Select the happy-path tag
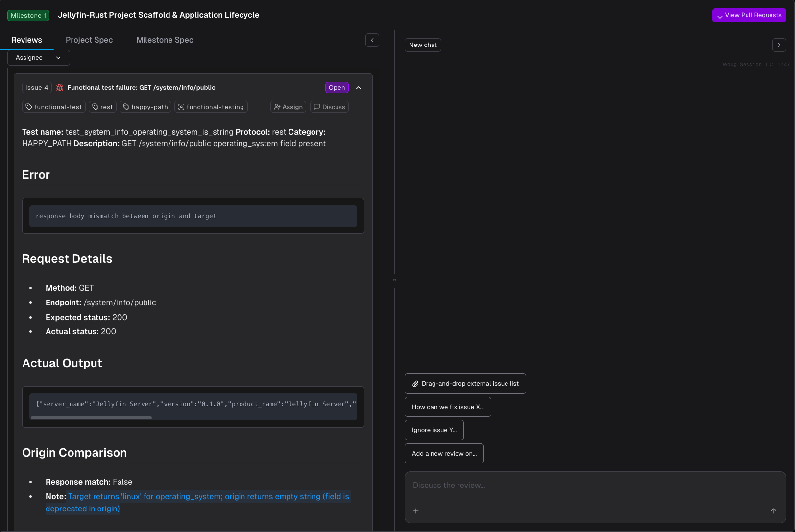The image size is (795, 532). coord(145,107)
